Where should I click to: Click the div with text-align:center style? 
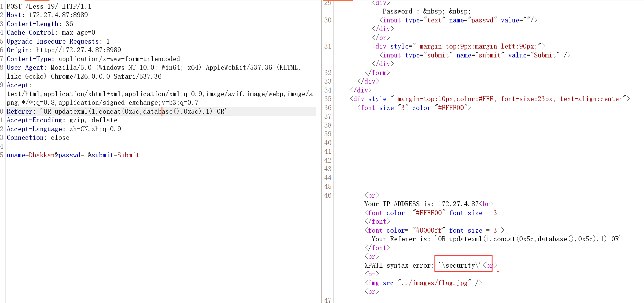pos(490,99)
